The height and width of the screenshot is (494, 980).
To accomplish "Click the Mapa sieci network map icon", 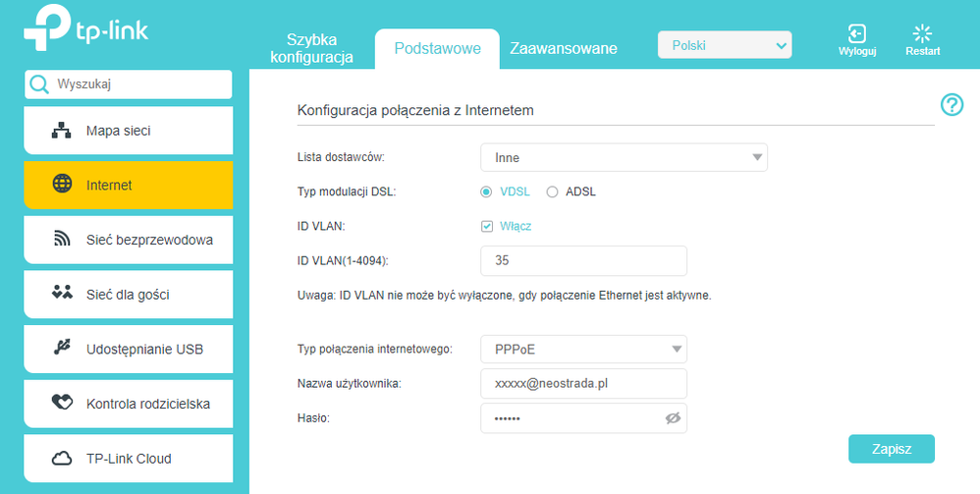I will (x=61, y=131).
